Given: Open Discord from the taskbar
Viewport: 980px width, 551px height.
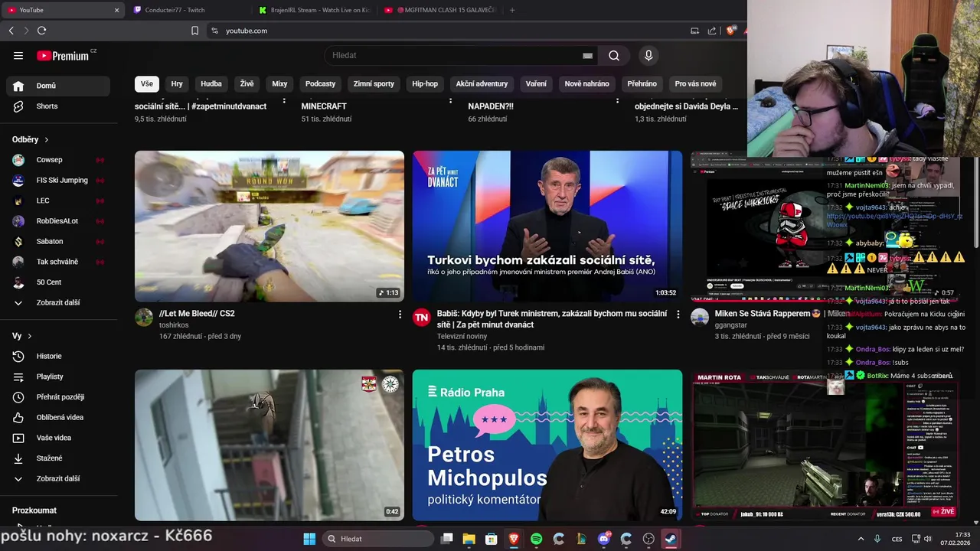Looking at the screenshot, I should [604, 539].
